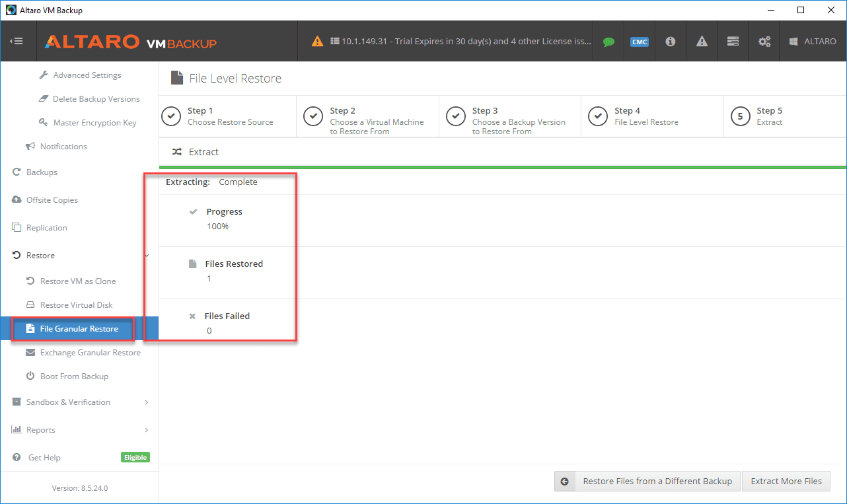The image size is (847, 504).
Task: Open the settings gears icon in the header
Action: pyautogui.click(x=764, y=42)
